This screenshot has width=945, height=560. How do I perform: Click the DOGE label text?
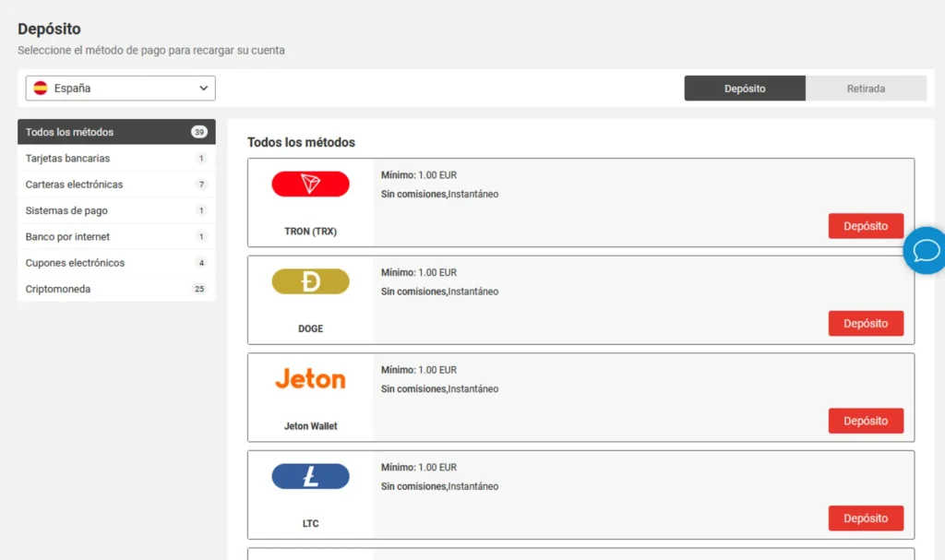(310, 328)
